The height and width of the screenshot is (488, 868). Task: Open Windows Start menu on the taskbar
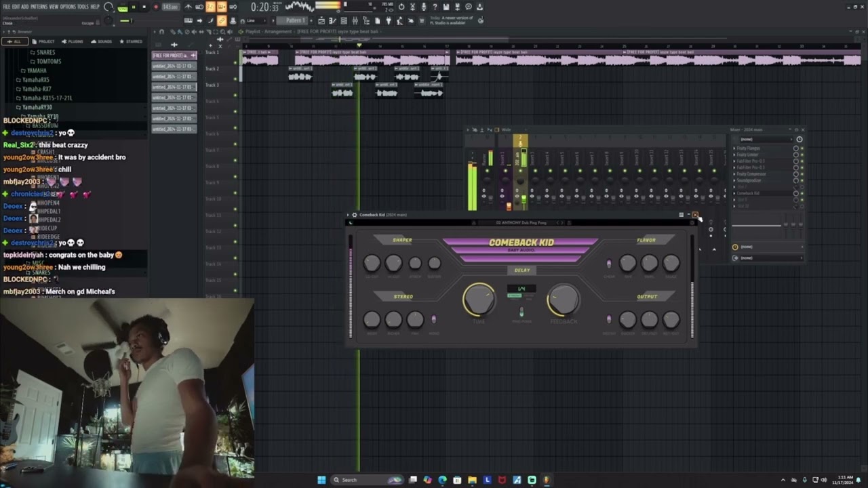point(321,480)
